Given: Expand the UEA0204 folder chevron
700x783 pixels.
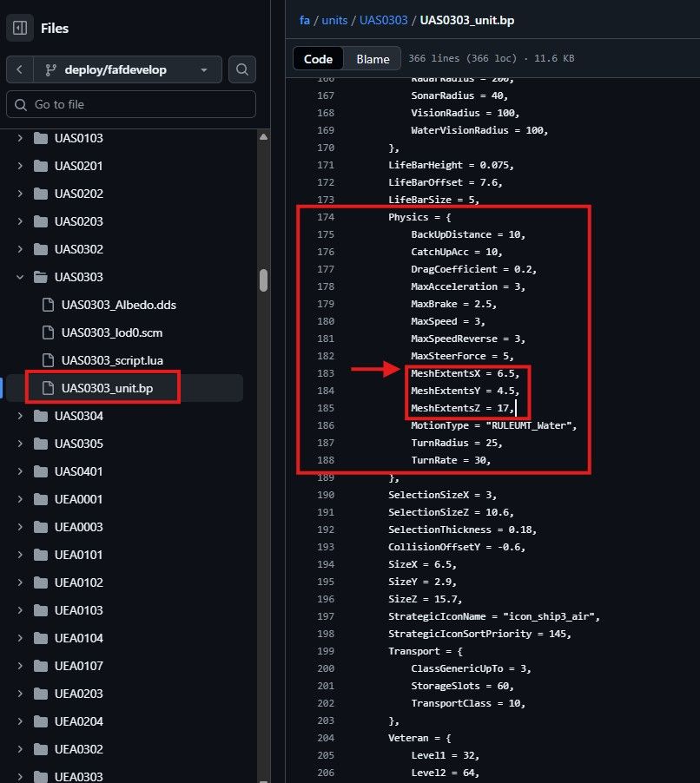Looking at the screenshot, I should point(20,721).
